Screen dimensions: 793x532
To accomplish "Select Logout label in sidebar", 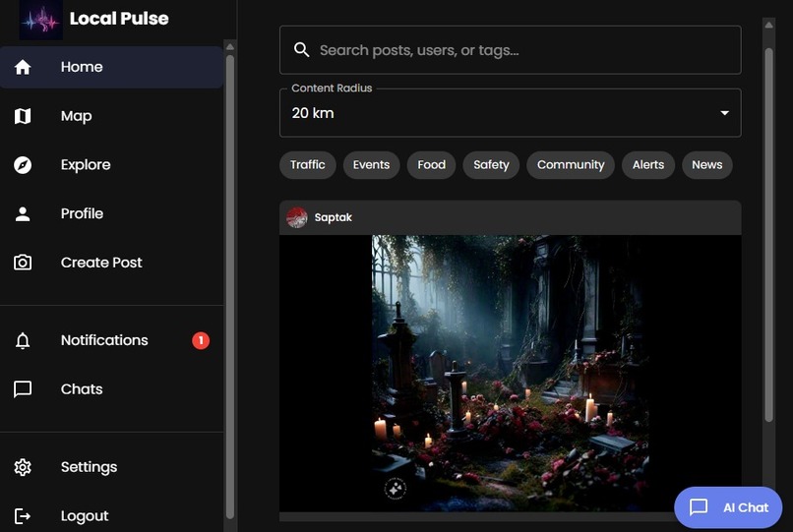I will tap(85, 516).
